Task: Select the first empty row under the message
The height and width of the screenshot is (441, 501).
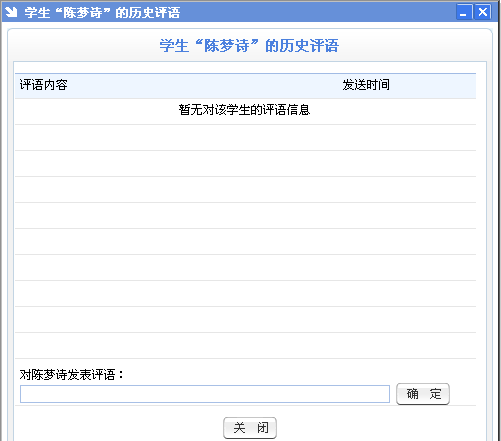Action: [x=245, y=138]
